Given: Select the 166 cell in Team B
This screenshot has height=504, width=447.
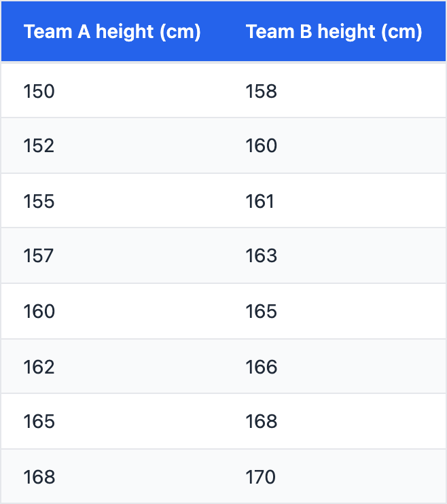Looking at the screenshot, I should tap(262, 367).
